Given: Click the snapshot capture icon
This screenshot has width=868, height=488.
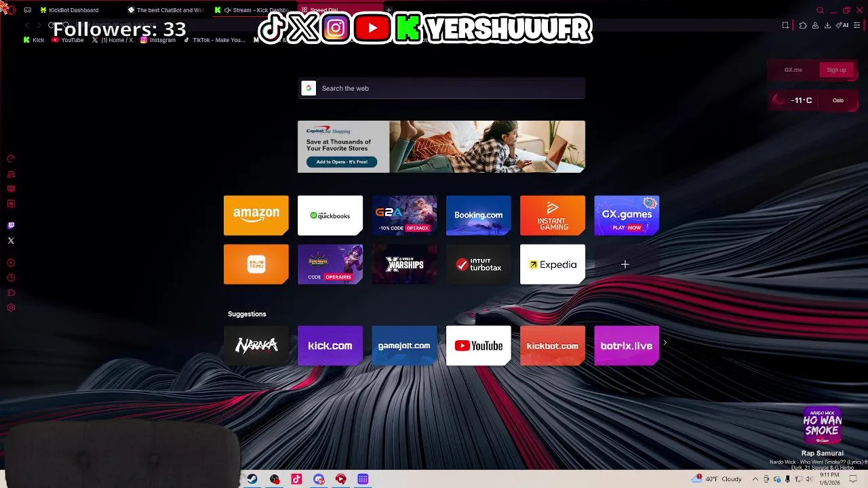Looking at the screenshot, I should coord(785,25).
